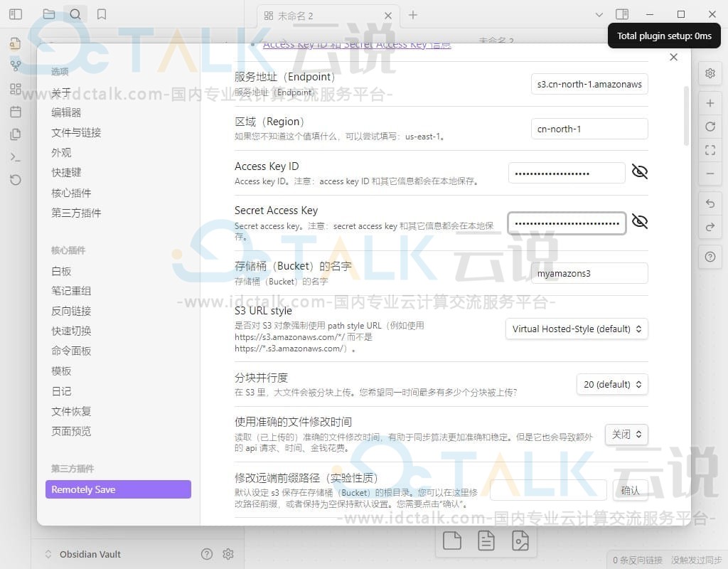Click the canvas undo icon
This screenshot has width=728, height=569.
pos(710,203)
